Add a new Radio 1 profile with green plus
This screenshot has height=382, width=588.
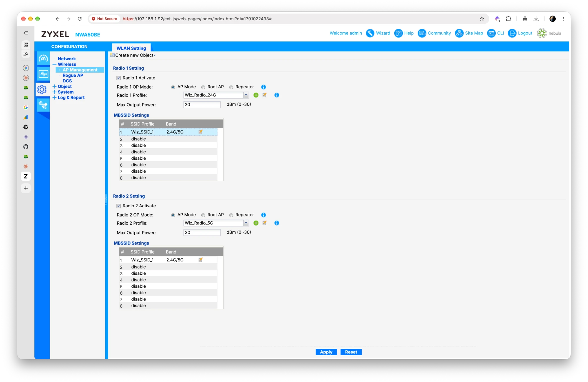point(256,95)
